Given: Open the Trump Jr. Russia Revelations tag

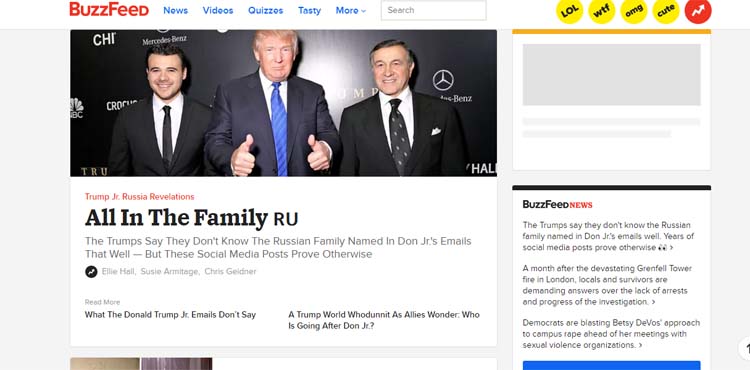Looking at the screenshot, I should pos(140,196).
